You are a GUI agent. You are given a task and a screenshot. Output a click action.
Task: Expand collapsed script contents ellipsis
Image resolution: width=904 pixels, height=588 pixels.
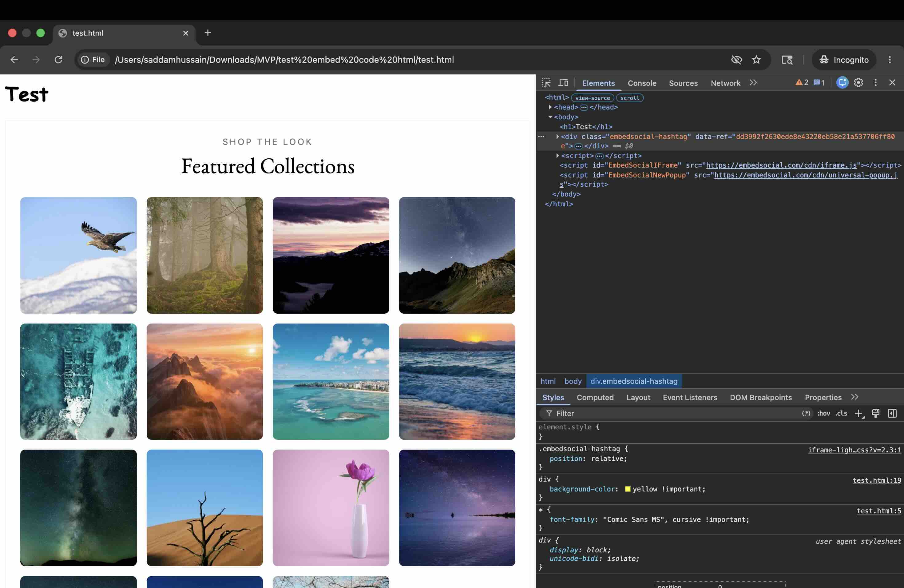[x=599, y=156]
